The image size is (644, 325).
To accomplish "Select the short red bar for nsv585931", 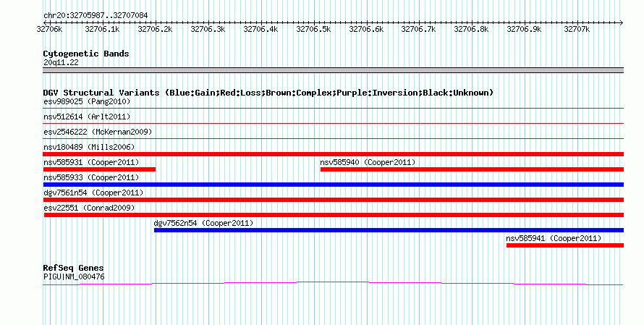I will [99, 169].
